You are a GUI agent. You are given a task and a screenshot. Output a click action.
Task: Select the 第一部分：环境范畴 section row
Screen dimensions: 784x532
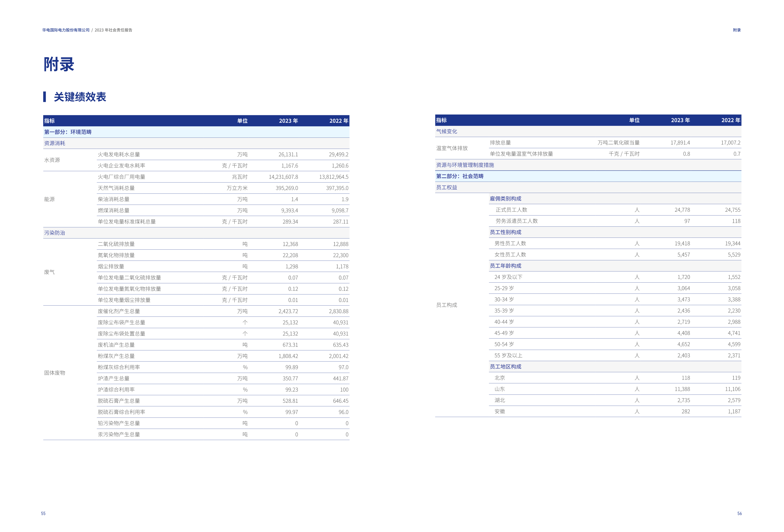[68, 132]
